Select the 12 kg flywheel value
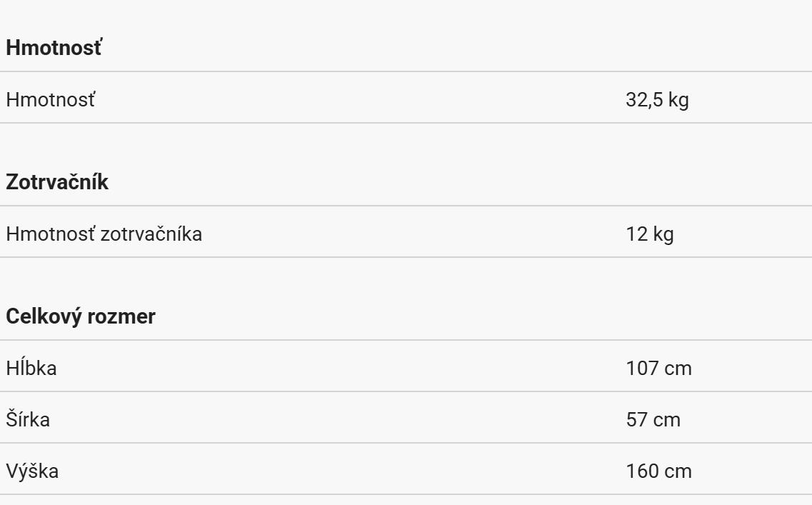Viewport: 812px width, 505px height. pyautogui.click(x=649, y=234)
